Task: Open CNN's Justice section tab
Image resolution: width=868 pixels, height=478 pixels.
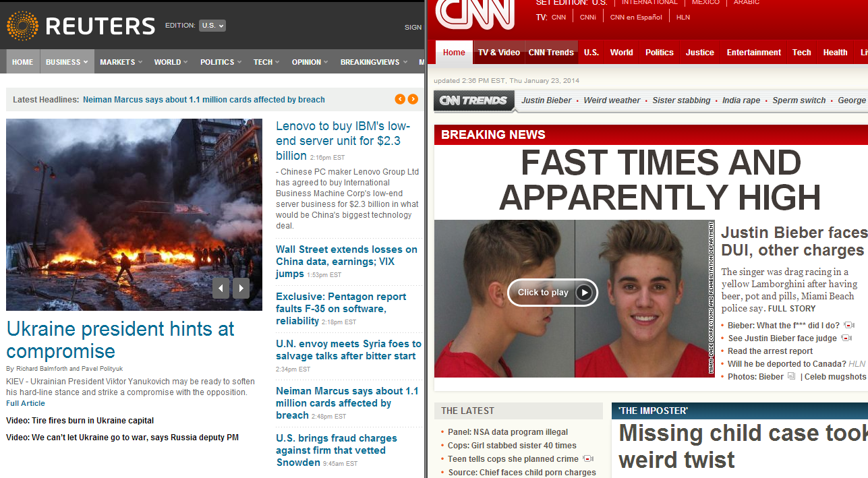Action: pyautogui.click(x=699, y=53)
